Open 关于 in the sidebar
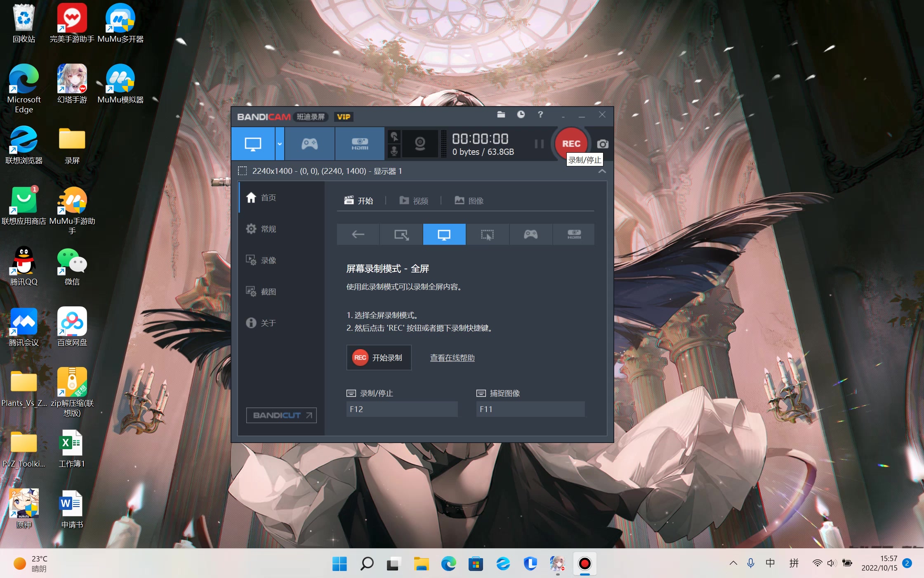Viewport: 924px width, 578px height. coord(281,323)
